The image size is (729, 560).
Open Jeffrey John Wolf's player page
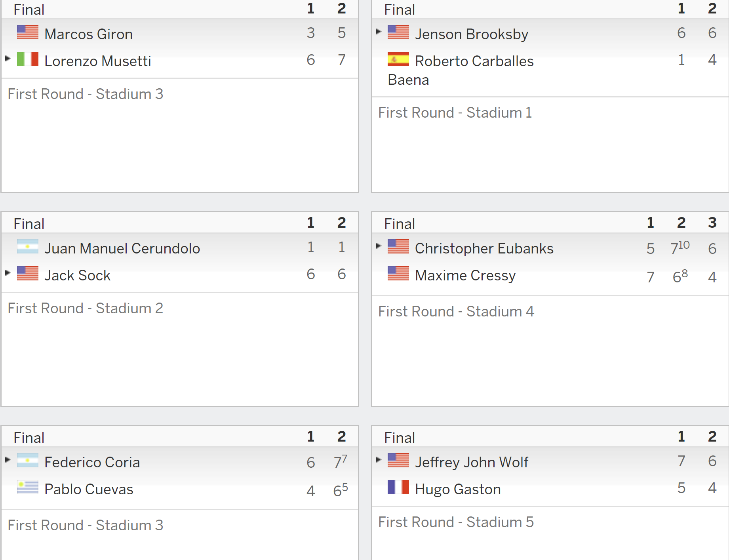click(x=472, y=463)
